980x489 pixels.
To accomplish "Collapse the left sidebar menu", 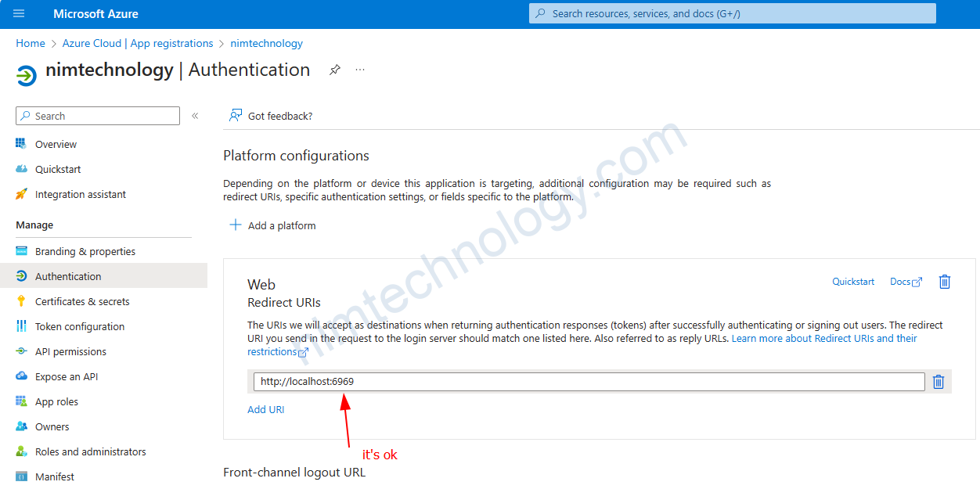I will [195, 116].
